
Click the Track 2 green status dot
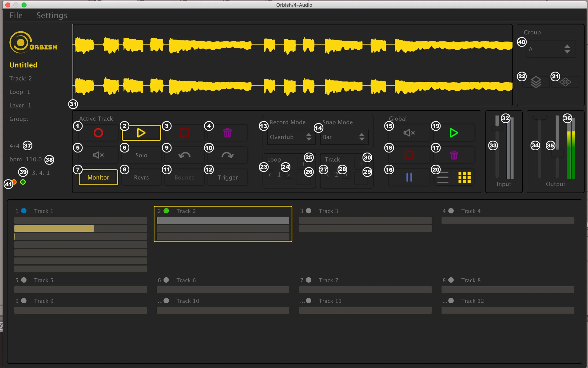click(166, 211)
